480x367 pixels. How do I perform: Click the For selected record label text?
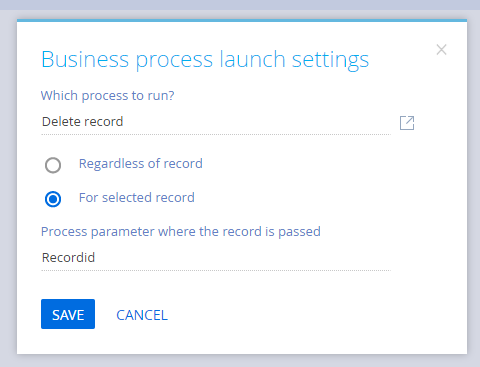137,198
